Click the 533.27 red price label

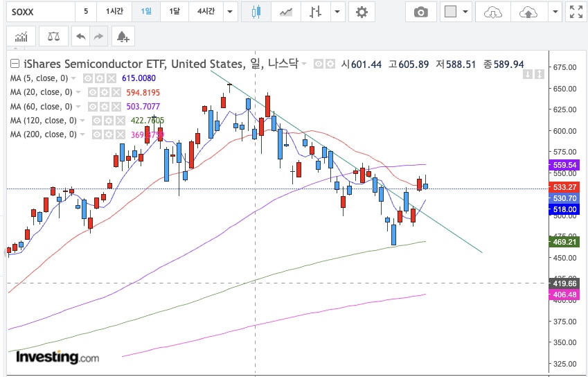564,187
